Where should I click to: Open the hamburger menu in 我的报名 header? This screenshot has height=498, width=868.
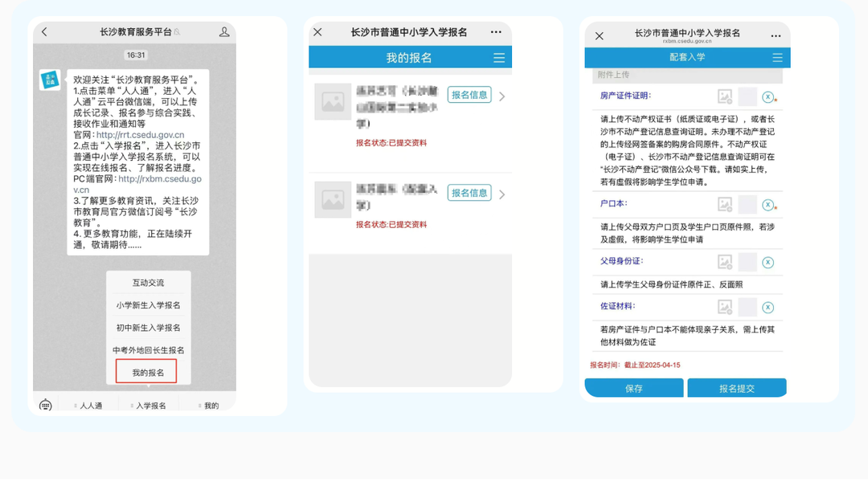click(x=499, y=58)
